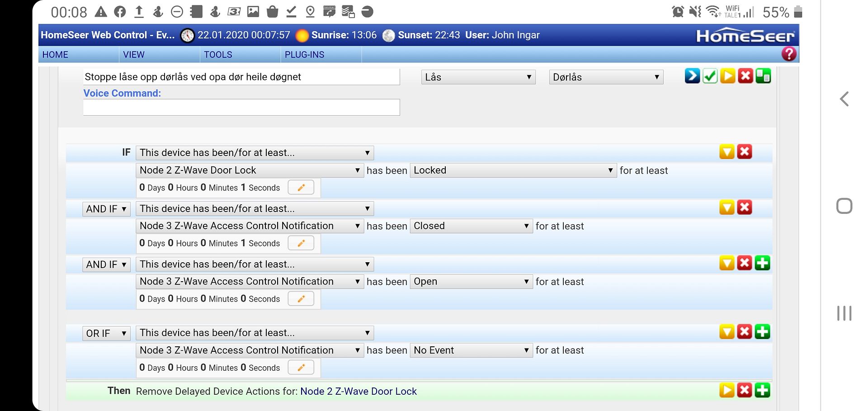Select the event name text field
The height and width of the screenshot is (411, 868).
pos(241,77)
